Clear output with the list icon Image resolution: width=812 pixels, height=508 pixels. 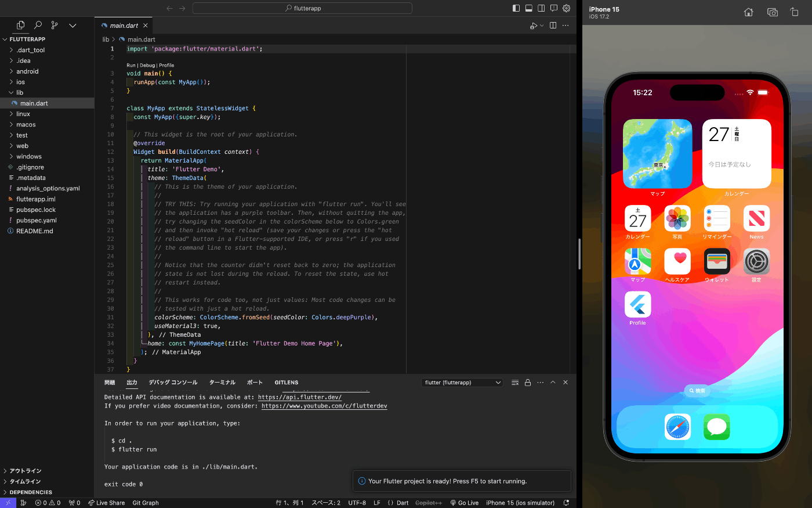515,383
